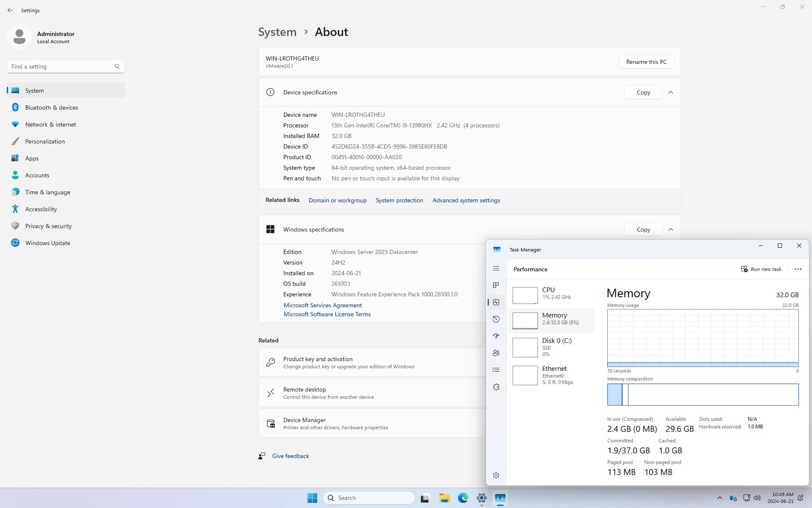812x508 pixels.
Task: Select Performance page icon in Task Manager
Action: point(496,302)
